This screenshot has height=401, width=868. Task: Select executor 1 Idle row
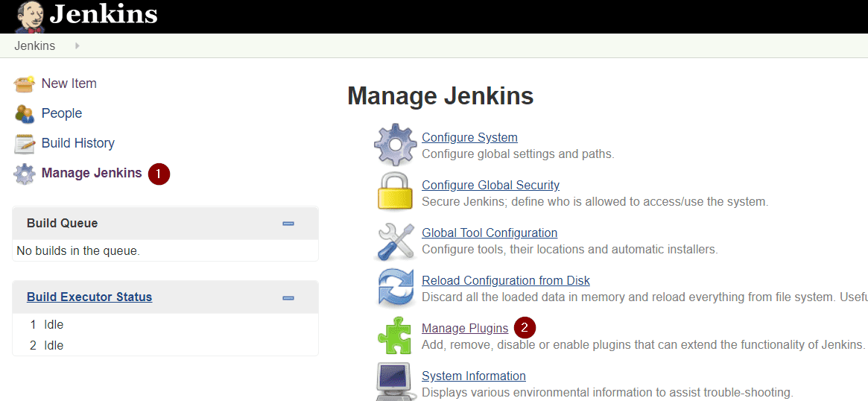pyautogui.click(x=165, y=324)
